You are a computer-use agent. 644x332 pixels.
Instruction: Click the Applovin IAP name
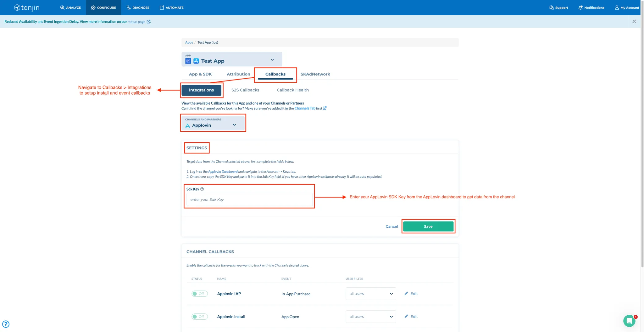point(229,294)
